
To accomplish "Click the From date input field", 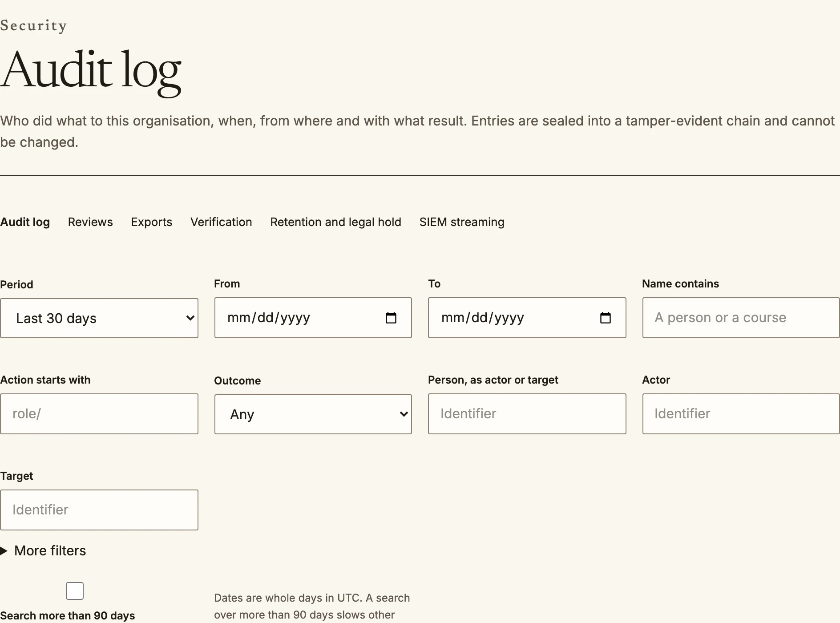I will tap(313, 318).
